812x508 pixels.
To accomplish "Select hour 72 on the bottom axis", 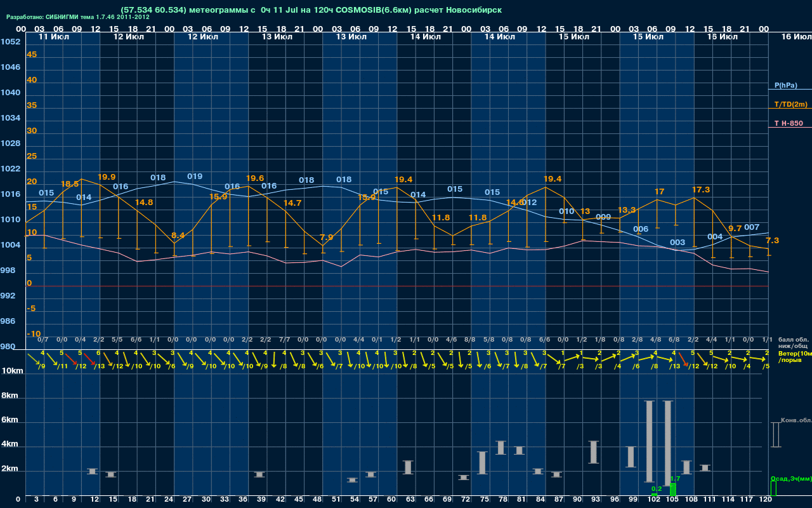I will click(x=467, y=500).
